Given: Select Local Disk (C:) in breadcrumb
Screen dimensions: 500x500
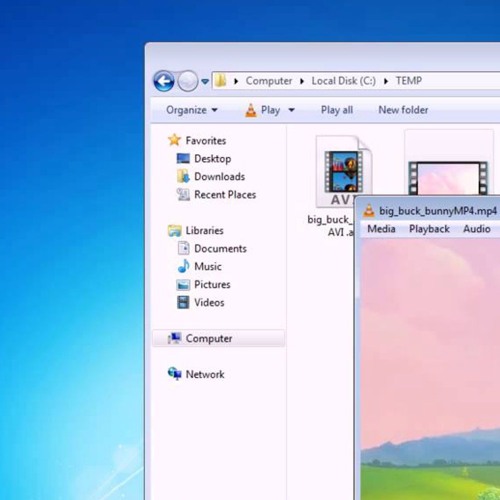Looking at the screenshot, I should coord(344,81).
